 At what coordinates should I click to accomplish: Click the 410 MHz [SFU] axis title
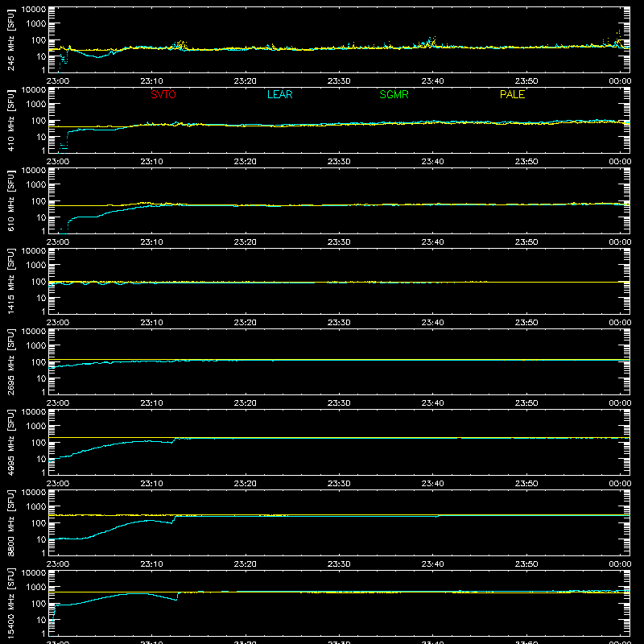[10, 120]
